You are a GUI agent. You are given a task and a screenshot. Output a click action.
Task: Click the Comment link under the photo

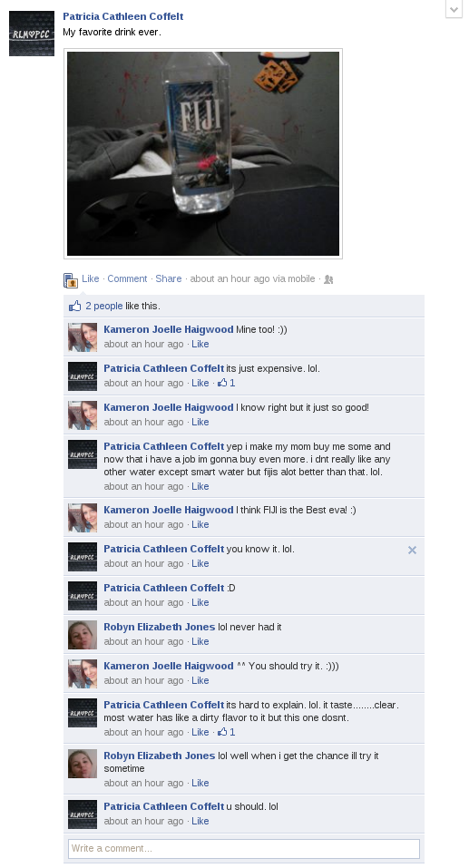pyautogui.click(x=127, y=278)
